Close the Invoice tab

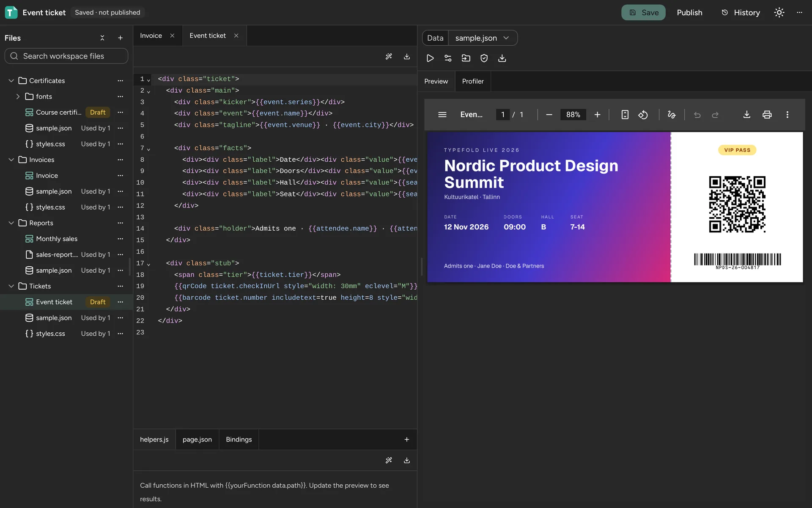point(172,36)
